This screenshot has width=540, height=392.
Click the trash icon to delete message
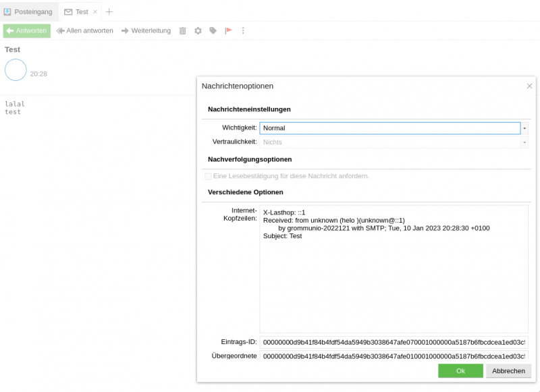point(183,31)
